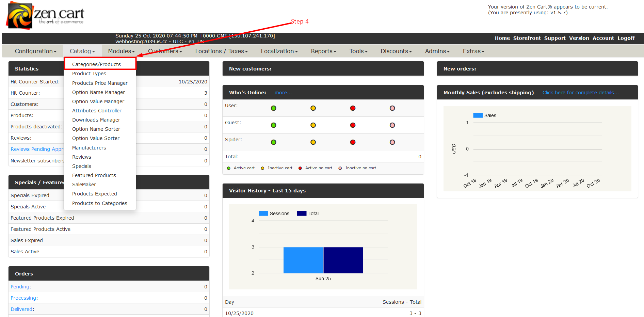The height and width of the screenshot is (317, 644).
Task: Open Pending orders link
Action: click(20, 287)
